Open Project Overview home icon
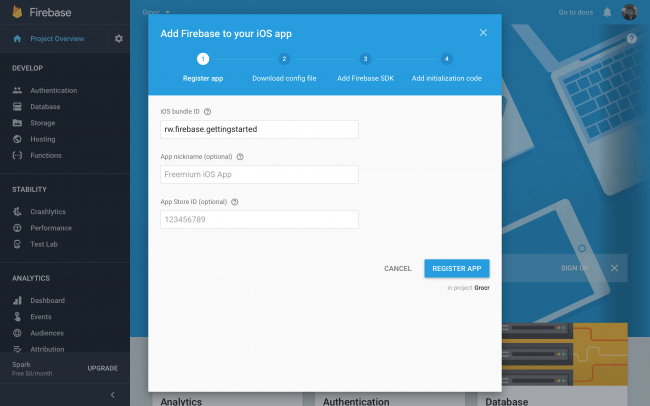 (x=17, y=39)
